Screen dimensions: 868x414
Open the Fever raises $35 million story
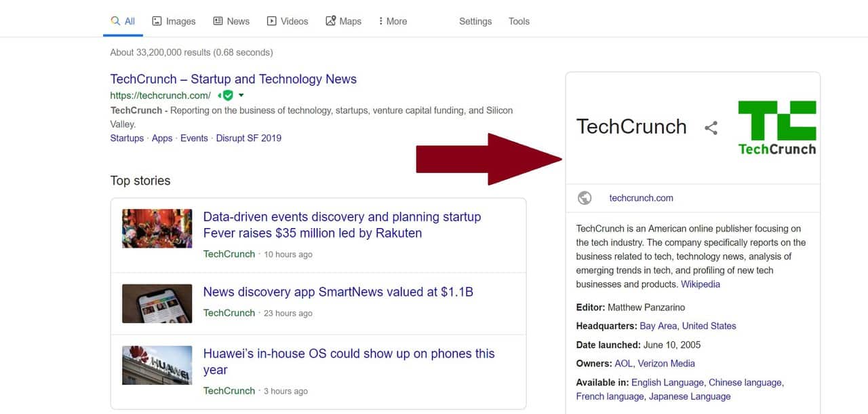(342, 225)
